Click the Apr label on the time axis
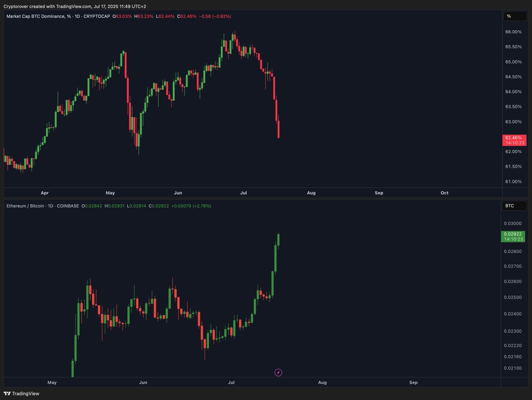This screenshot has width=532, height=400. (x=44, y=193)
